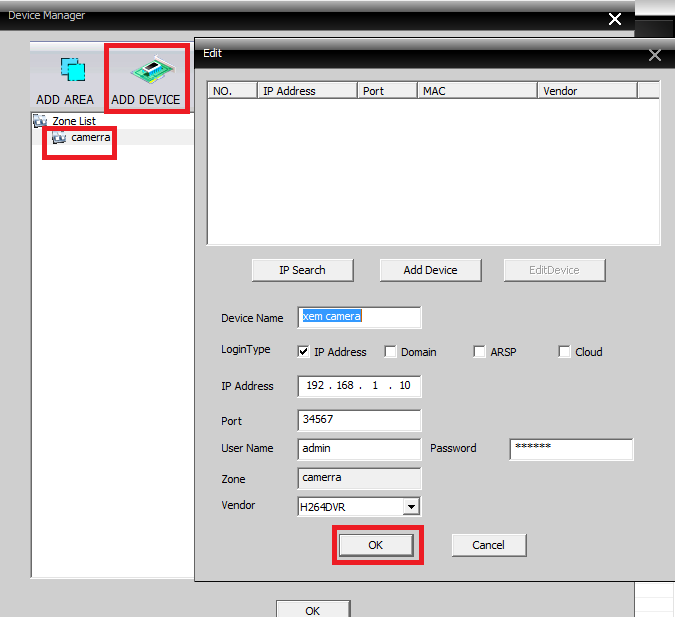Enable the ARSP login type checkbox
Screen dimensions: 675x617
point(480,352)
